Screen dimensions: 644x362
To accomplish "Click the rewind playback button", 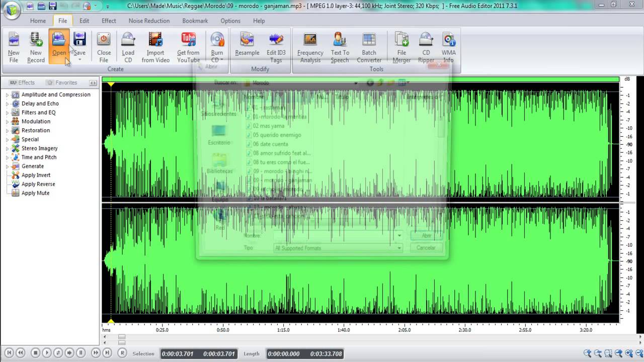I will [21, 353].
